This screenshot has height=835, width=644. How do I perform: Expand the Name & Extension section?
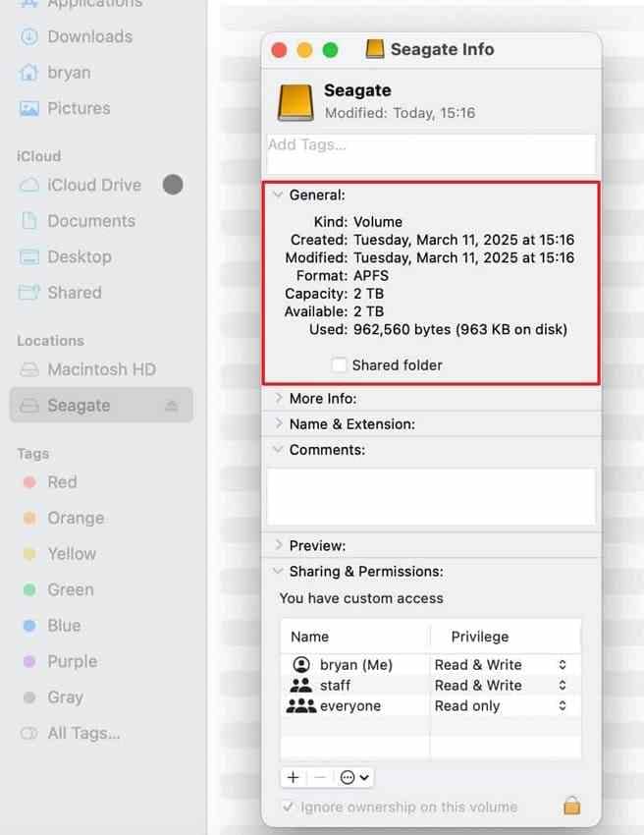[x=278, y=423]
